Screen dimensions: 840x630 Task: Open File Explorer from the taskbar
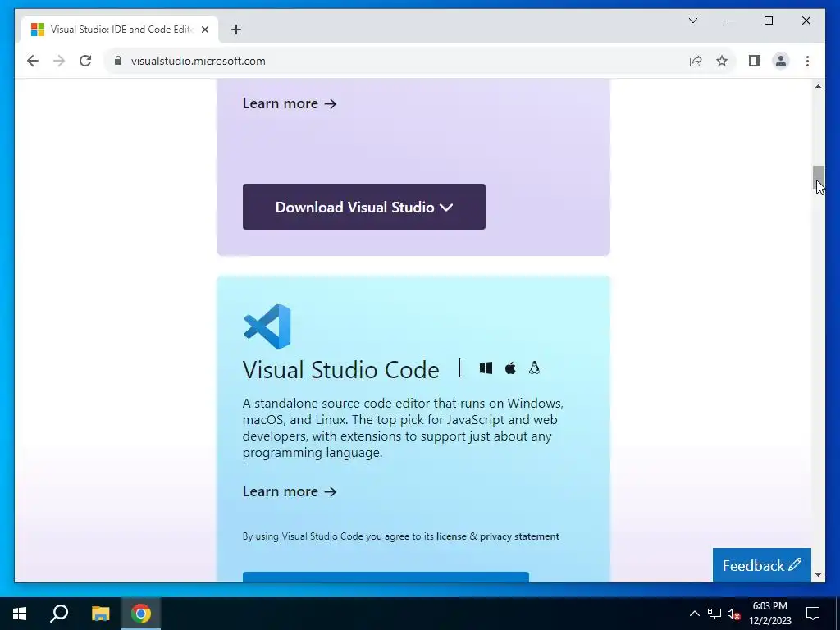coord(100,614)
